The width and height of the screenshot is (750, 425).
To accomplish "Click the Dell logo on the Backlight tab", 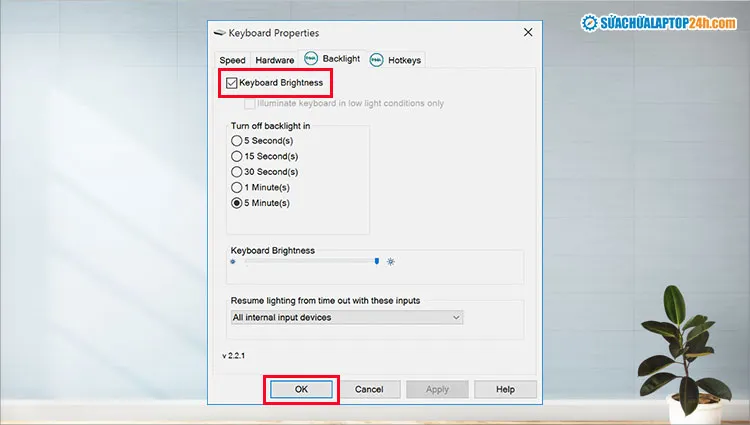I will click(311, 59).
